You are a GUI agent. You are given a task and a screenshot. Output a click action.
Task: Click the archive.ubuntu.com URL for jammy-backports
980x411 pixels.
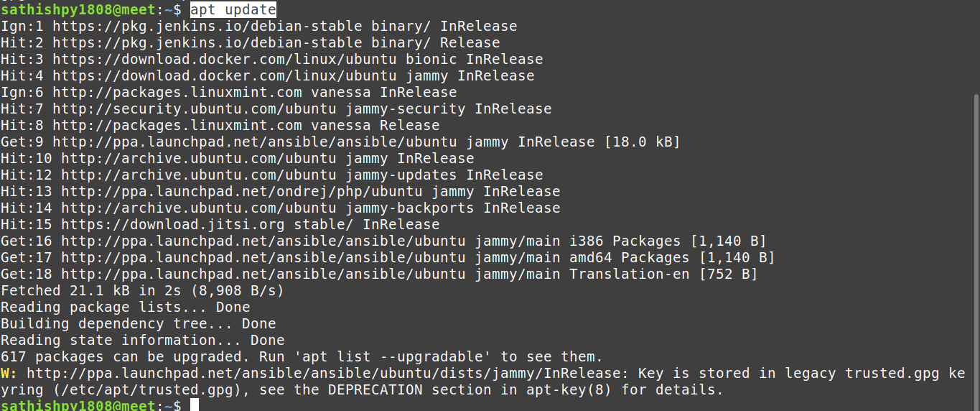198,208
